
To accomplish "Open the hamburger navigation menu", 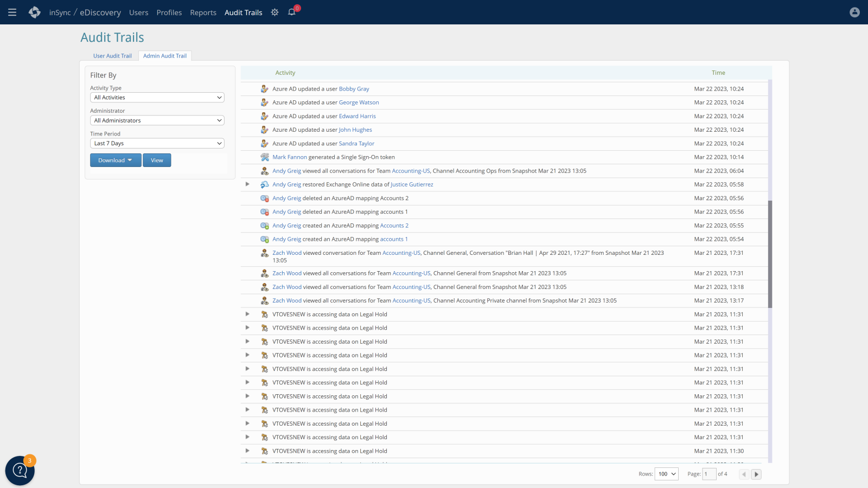I will (x=12, y=12).
